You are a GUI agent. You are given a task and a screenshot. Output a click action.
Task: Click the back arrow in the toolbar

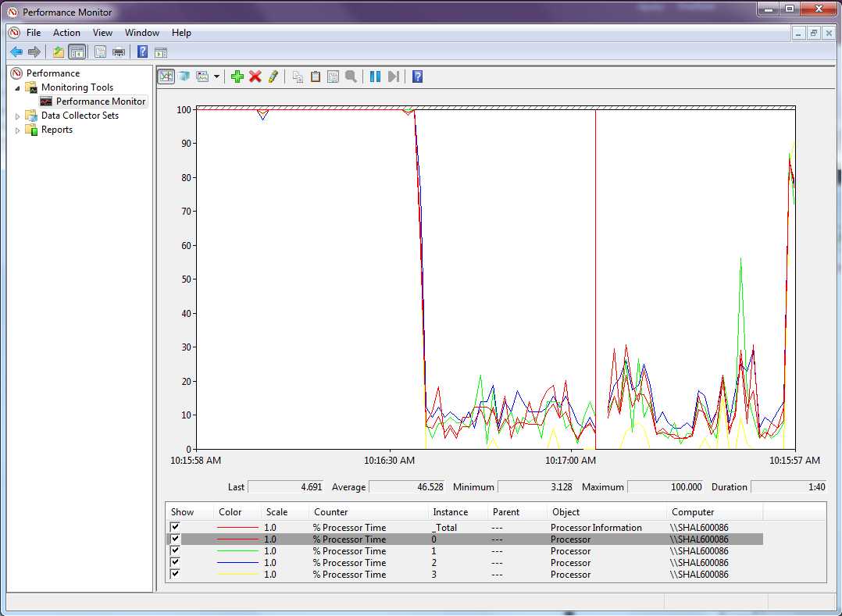click(x=16, y=52)
